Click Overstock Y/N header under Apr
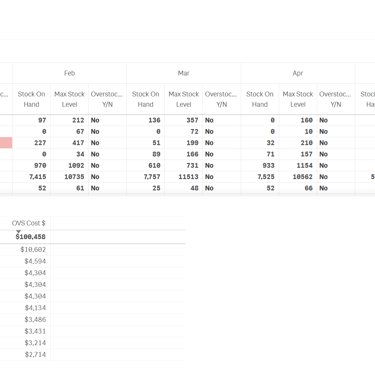 336,99
